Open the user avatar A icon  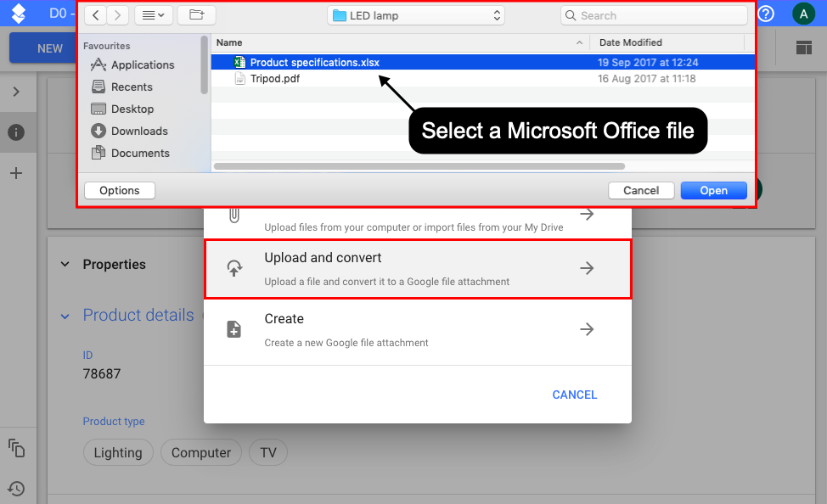pyautogui.click(x=803, y=14)
